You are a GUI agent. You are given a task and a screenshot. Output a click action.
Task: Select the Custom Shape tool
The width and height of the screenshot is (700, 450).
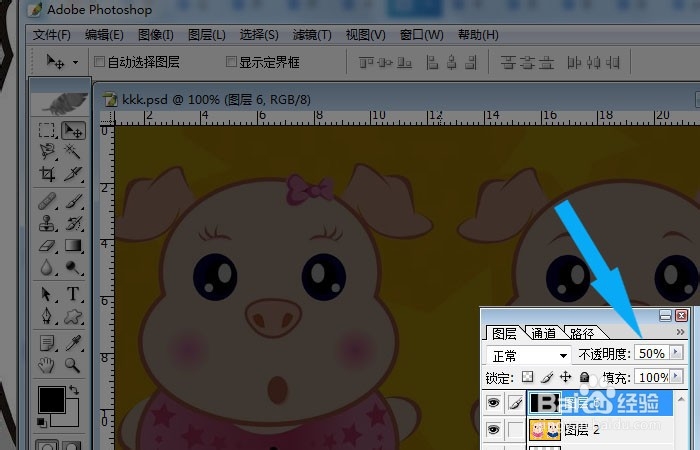(73, 316)
